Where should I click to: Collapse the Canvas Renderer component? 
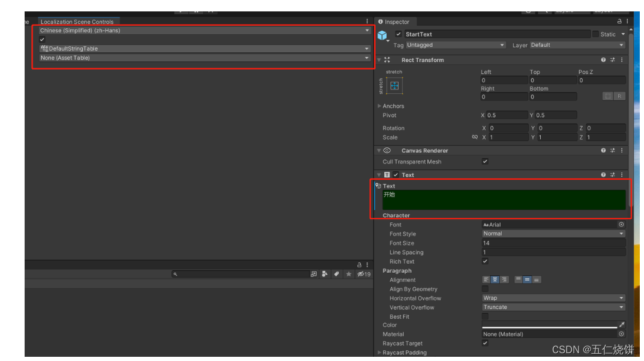pyautogui.click(x=379, y=151)
